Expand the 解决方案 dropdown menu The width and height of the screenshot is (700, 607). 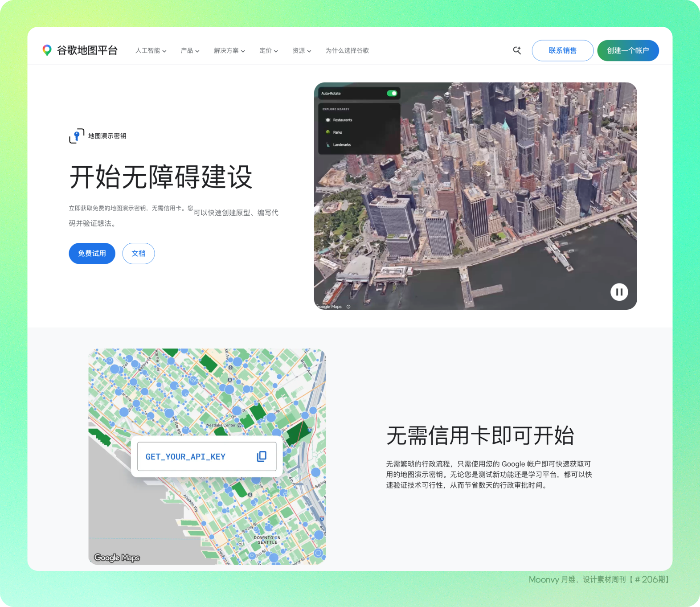click(229, 51)
